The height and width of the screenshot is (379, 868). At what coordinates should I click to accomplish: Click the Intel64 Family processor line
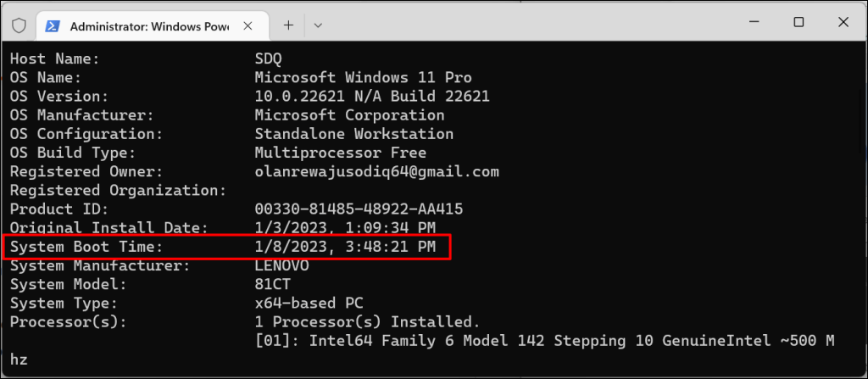[544, 341]
